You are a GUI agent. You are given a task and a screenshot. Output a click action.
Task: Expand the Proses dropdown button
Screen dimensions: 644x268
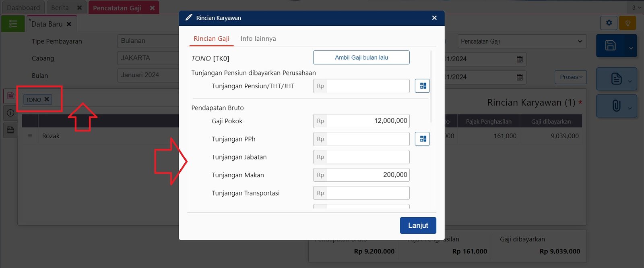(x=571, y=77)
